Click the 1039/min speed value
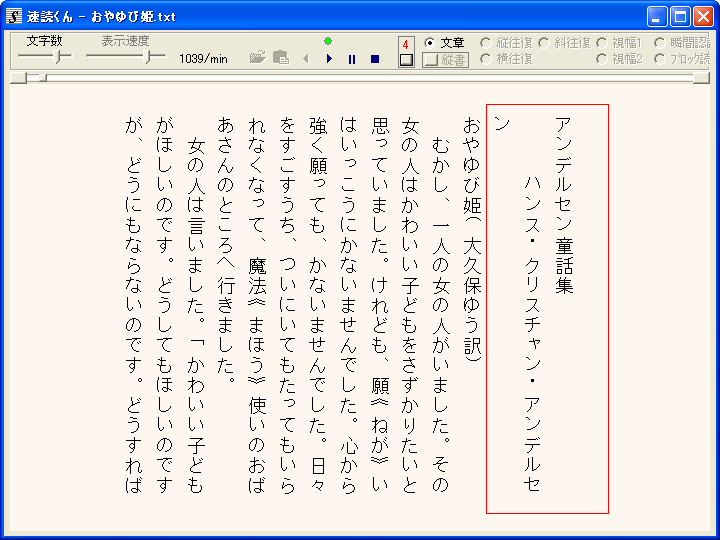The image size is (720, 540). 203,59
